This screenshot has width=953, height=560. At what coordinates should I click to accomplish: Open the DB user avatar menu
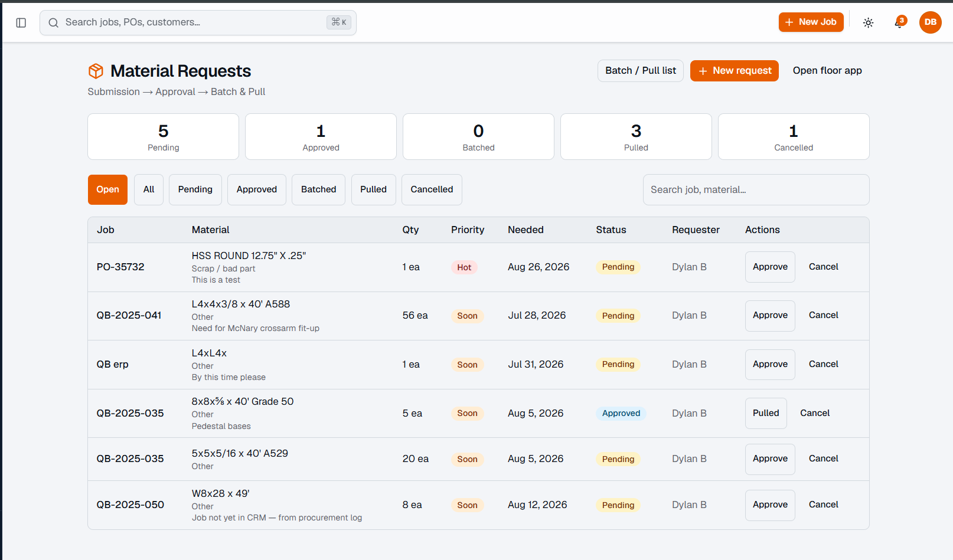[931, 22]
